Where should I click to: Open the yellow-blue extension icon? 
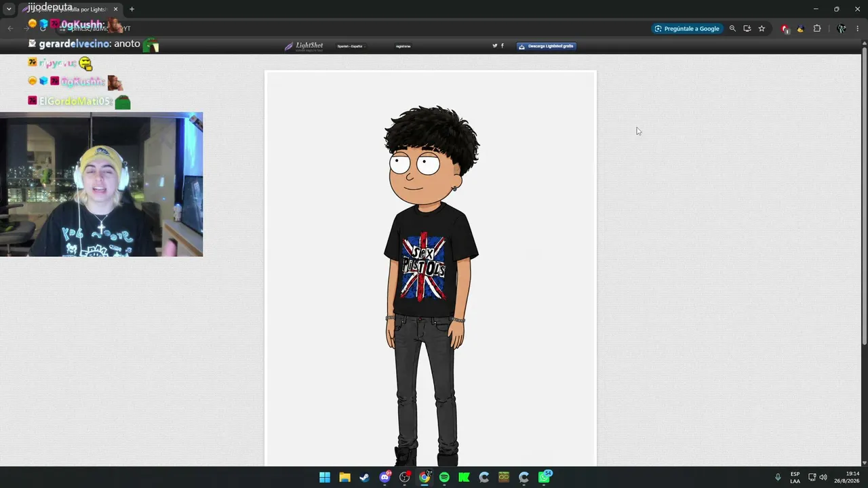(x=801, y=28)
